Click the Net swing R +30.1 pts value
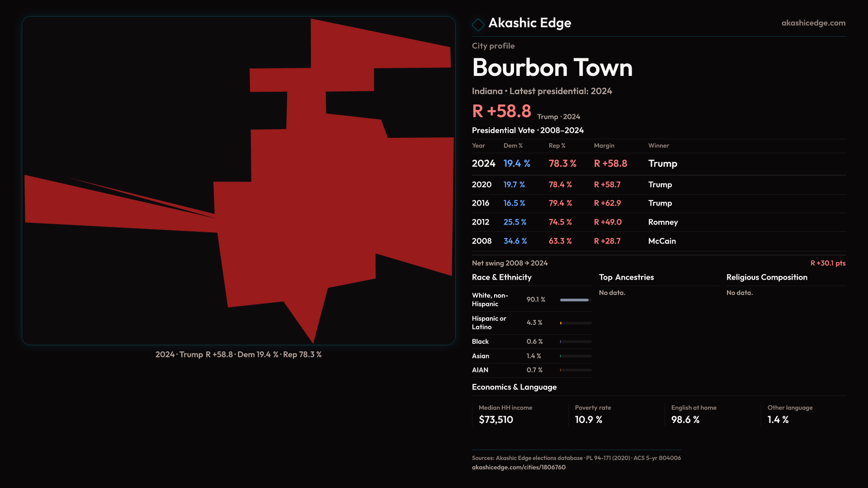This screenshot has height=488, width=868. click(827, 263)
